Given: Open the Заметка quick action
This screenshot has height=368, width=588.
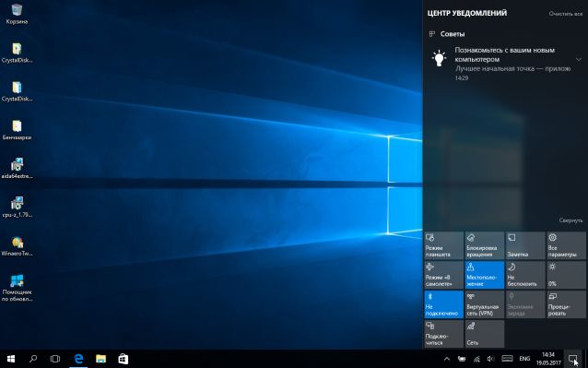Looking at the screenshot, I should (x=525, y=245).
